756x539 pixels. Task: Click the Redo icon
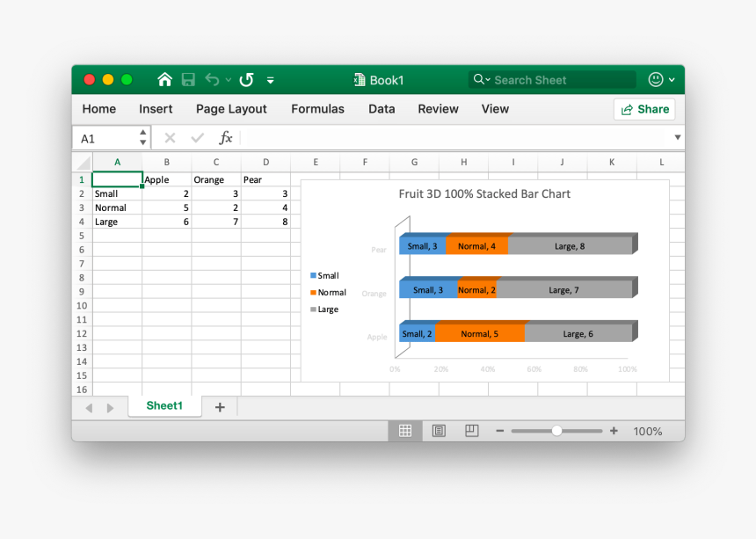246,79
